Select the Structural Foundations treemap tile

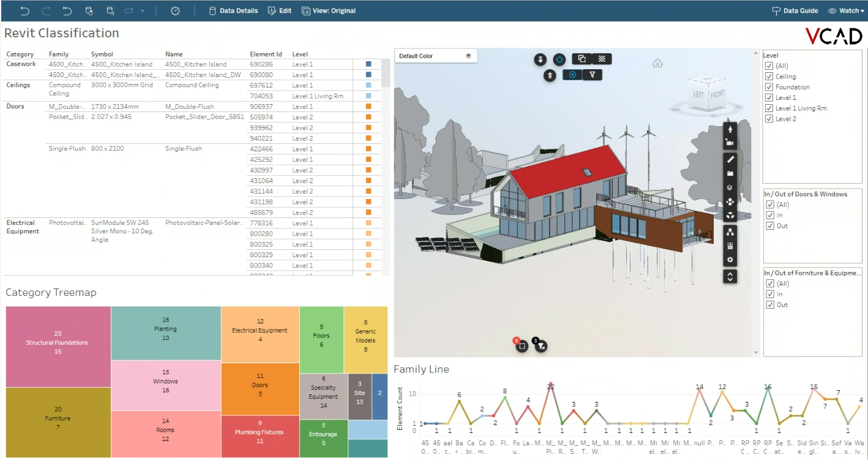click(58, 347)
